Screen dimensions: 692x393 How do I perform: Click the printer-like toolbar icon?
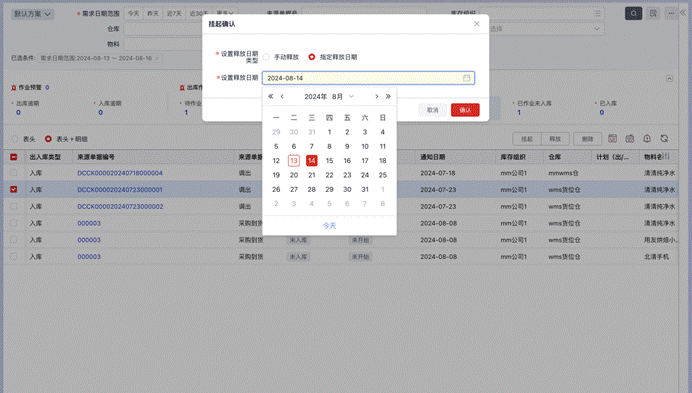630,139
